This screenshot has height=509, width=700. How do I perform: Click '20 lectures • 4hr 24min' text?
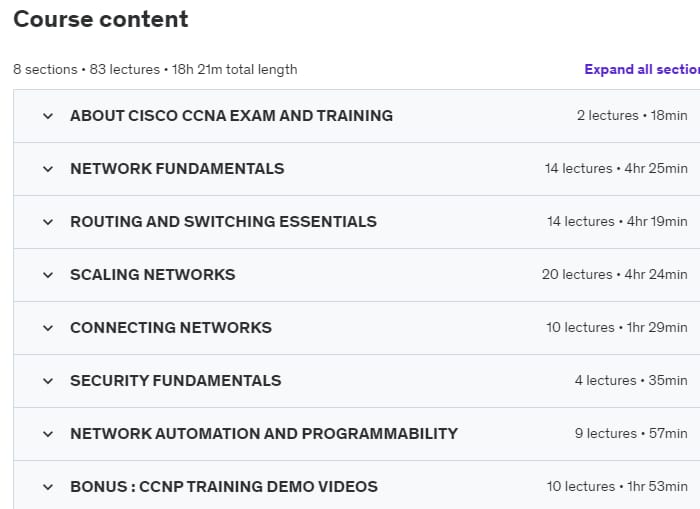(x=614, y=275)
